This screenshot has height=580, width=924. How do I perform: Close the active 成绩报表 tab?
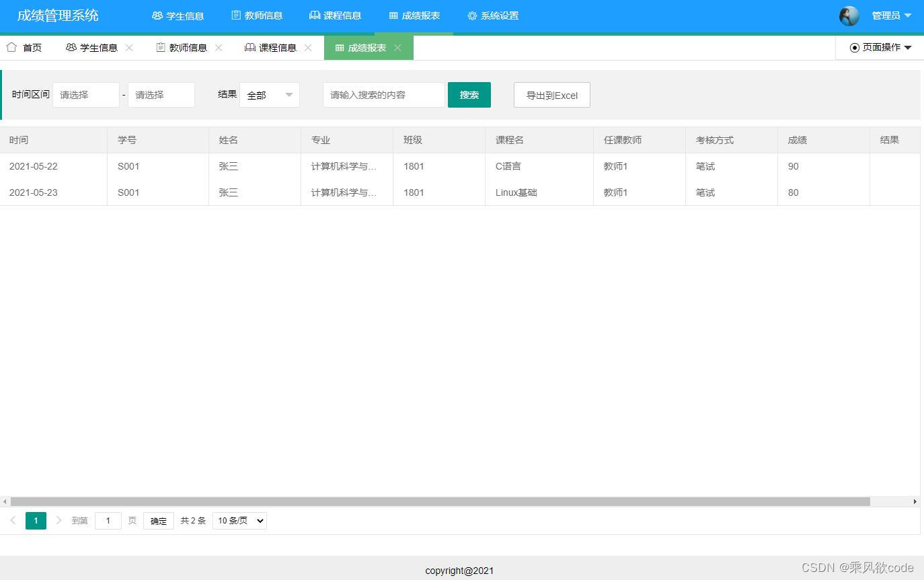click(x=397, y=47)
